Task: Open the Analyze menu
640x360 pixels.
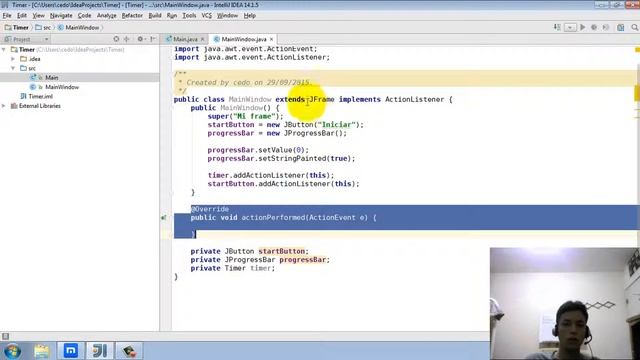Action: coord(107,16)
